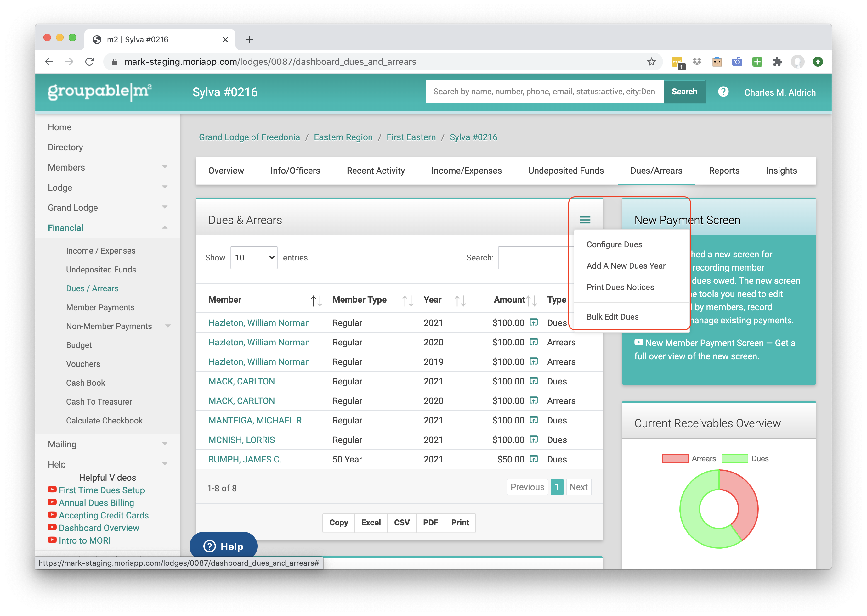
Task: Sort table by Year column
Action: point(460,301)
